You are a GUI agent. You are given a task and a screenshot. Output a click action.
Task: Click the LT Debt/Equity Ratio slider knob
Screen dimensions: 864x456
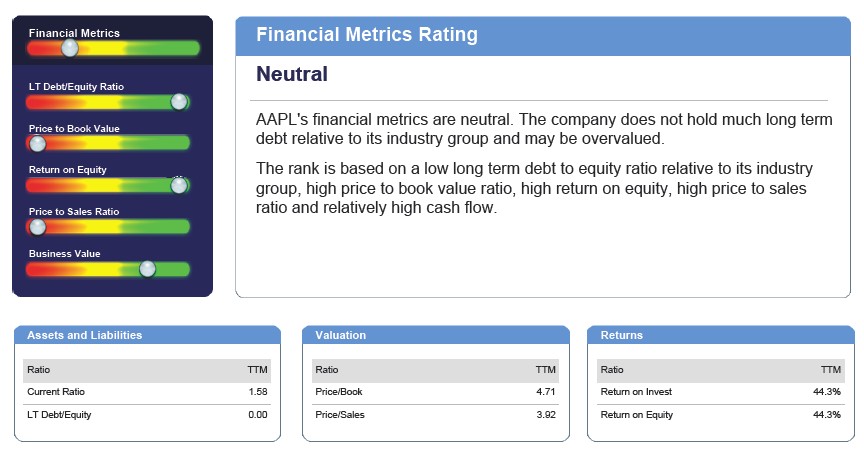(179, 101)
